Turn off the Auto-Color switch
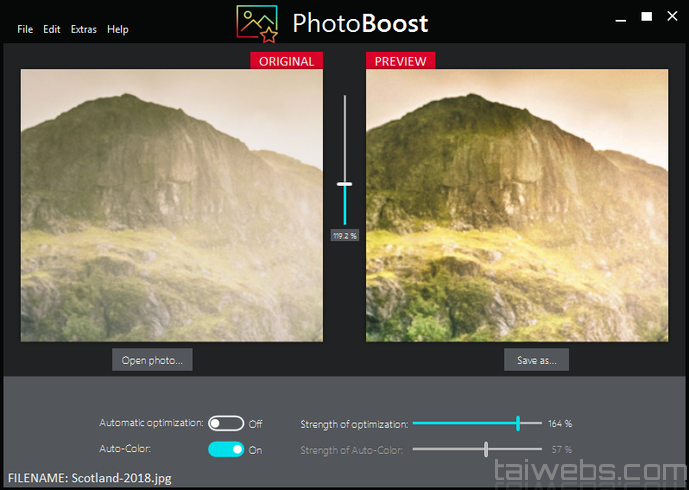Screen dimensions: 689x490 [x=226, y=449]
